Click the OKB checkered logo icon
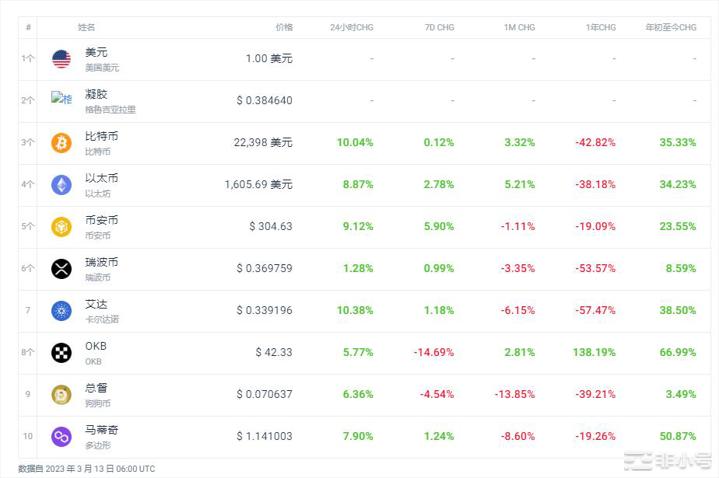The image size is (719, 478). click(61, 353)
